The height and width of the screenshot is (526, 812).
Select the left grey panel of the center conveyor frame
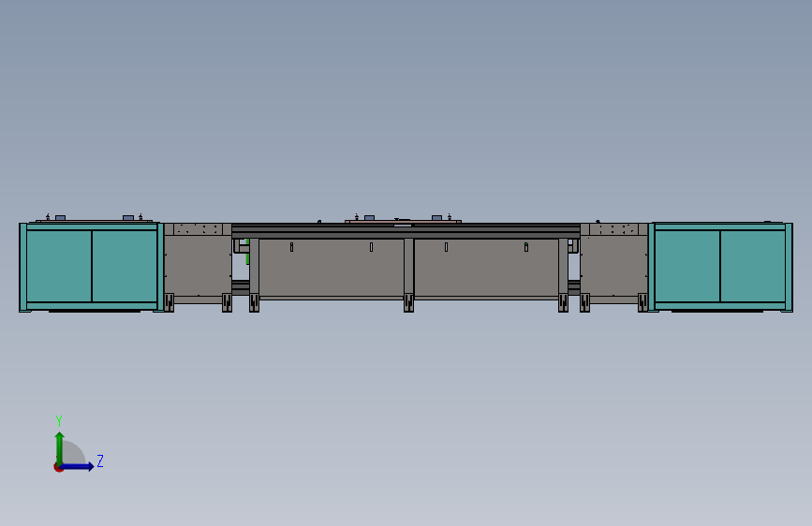pyautogui.click(x=332, y=268)
